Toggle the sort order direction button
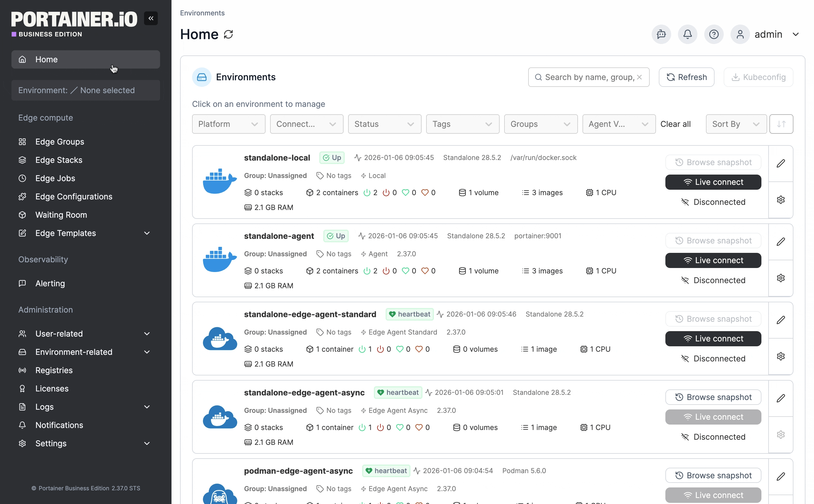814x504 pixels. point(781,124)
